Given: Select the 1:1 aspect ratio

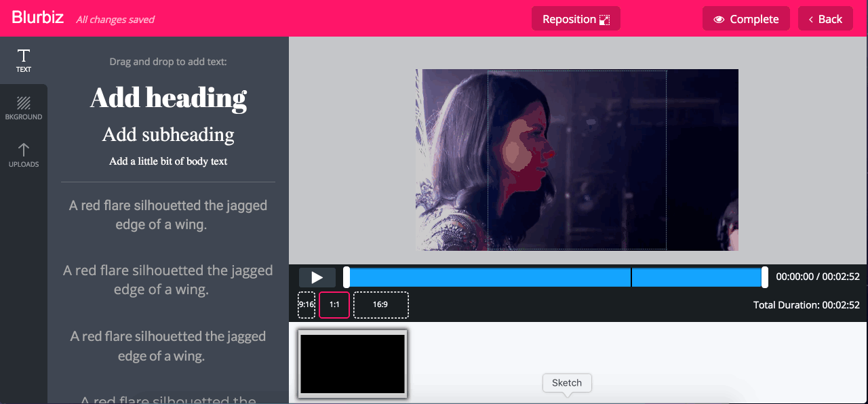Looking at the screenshot, I should coord(334,304).
